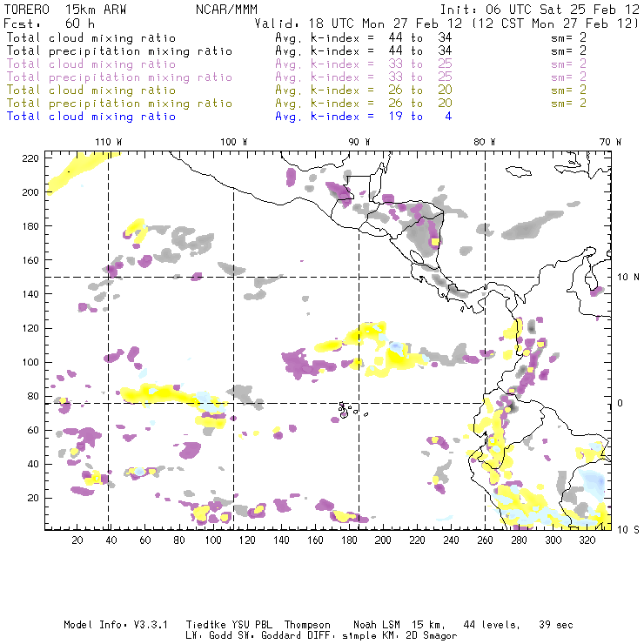Image resolution: width=644 pixels, height=644 pixels.
Task: Click the "(12 CST Mon 27 Feb 12)" local time
Action: tap(555, 23)
